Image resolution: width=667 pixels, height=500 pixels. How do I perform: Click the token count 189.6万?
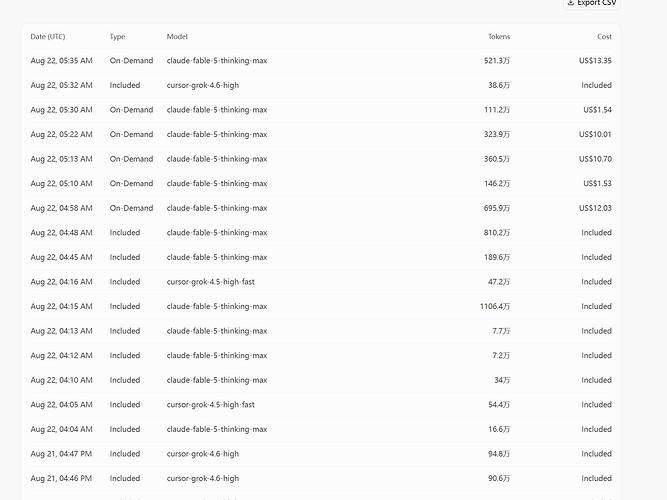(497, 257)
